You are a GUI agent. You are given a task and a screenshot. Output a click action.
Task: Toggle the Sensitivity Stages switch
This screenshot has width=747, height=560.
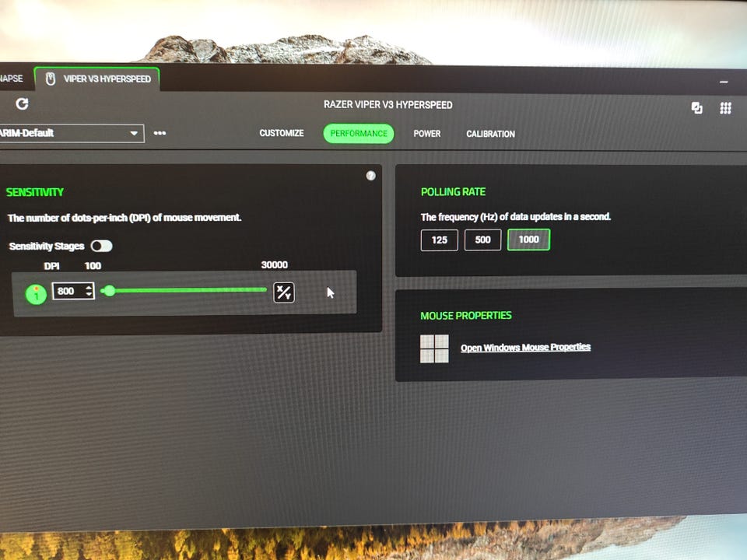(x=101, y=246)
